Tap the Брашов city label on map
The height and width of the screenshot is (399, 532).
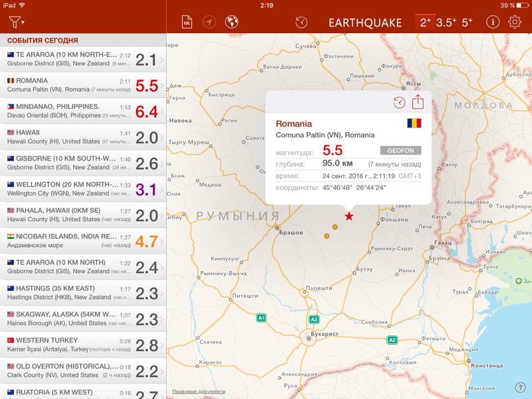(291, 232)
